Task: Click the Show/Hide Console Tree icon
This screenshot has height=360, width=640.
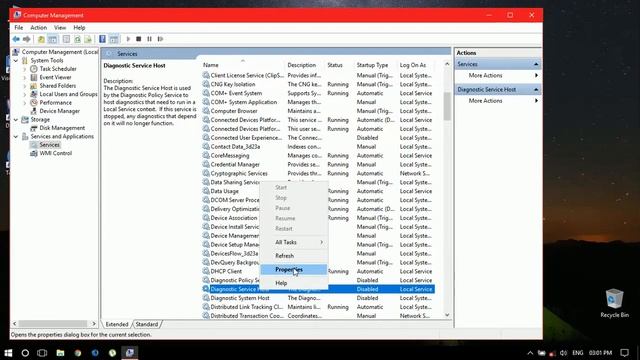Action: pos(52,39)
